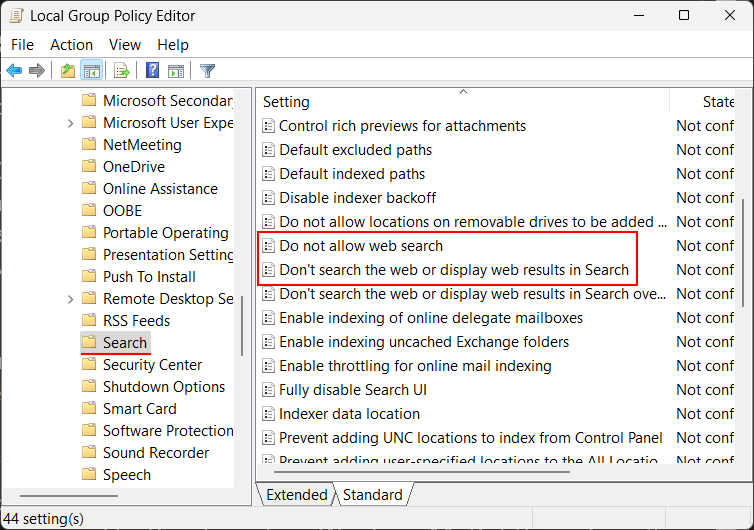Click the Security Center folder in tree

pos(152,365)
